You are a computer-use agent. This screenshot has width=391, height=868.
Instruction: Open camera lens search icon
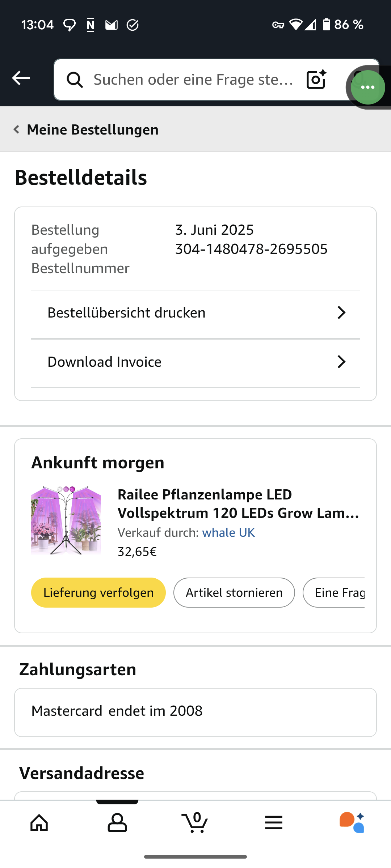(x=316, y=79)
